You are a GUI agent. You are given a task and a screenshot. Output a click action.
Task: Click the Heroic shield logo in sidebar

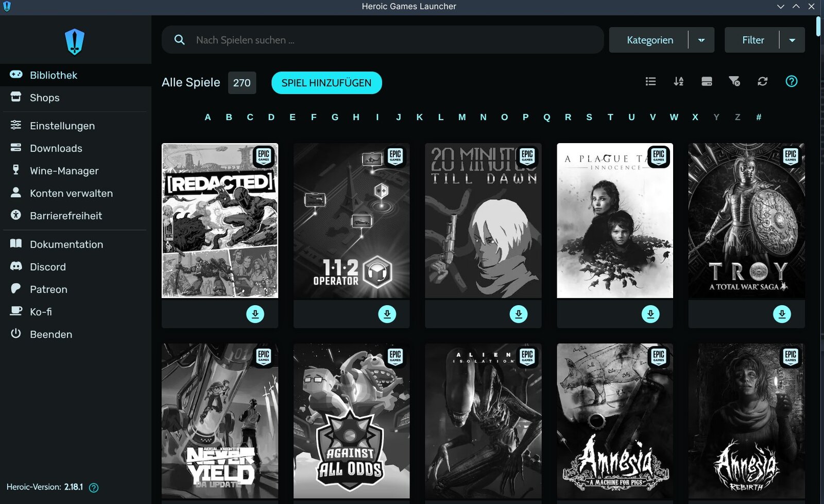pyautogui.click(x=75, y=42)
